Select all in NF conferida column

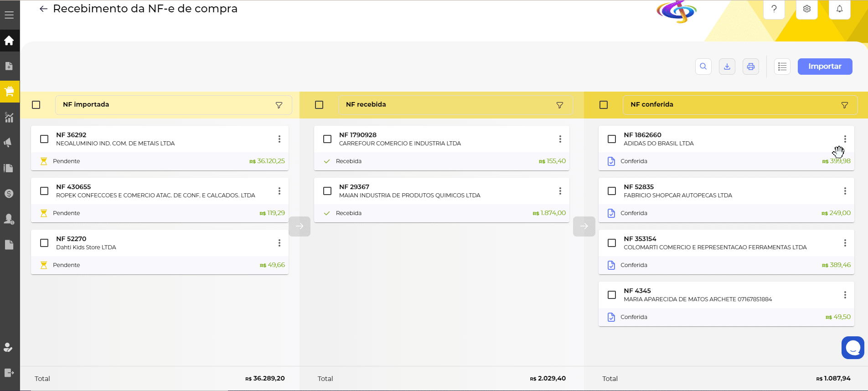pos(604,105)
